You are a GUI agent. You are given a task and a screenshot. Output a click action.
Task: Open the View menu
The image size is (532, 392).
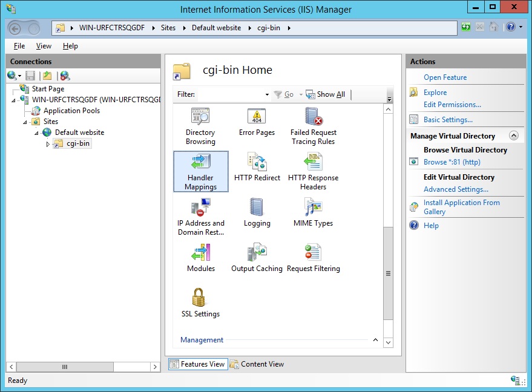[43, 45]
